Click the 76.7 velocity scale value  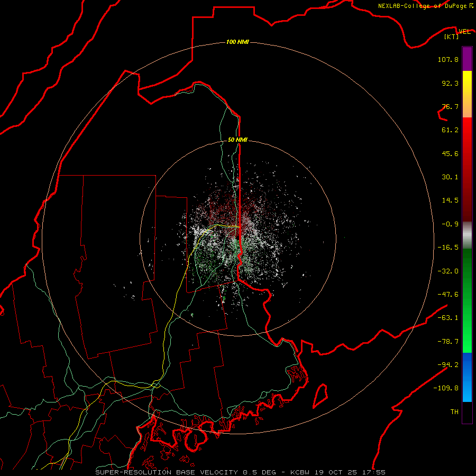450,106
